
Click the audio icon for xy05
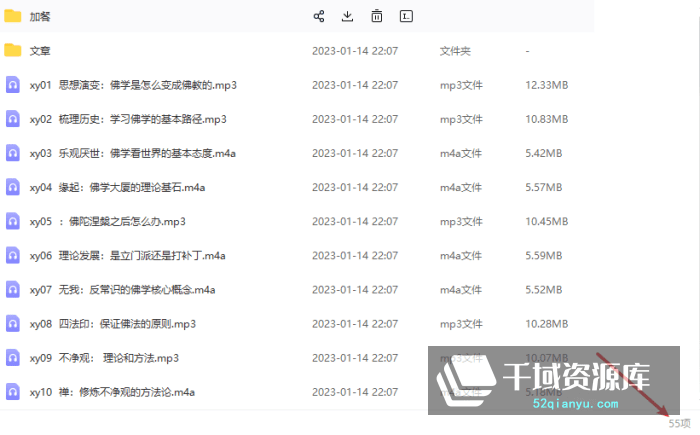[x=12, y=221]
